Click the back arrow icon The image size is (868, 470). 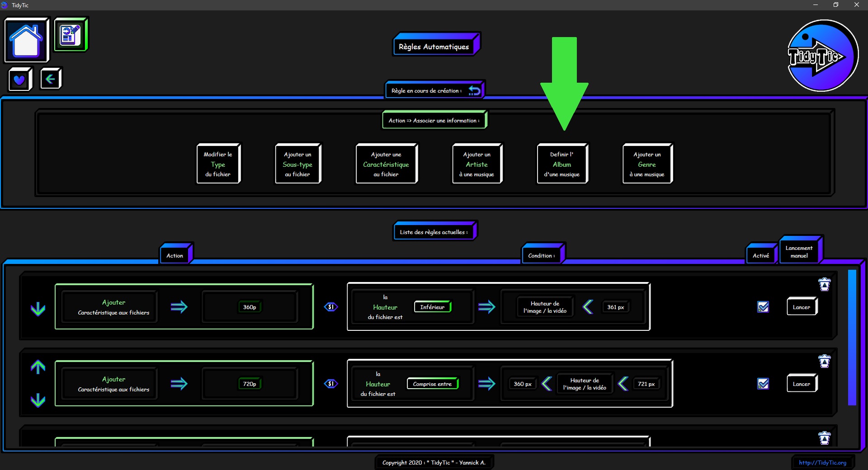coord(50,79)
